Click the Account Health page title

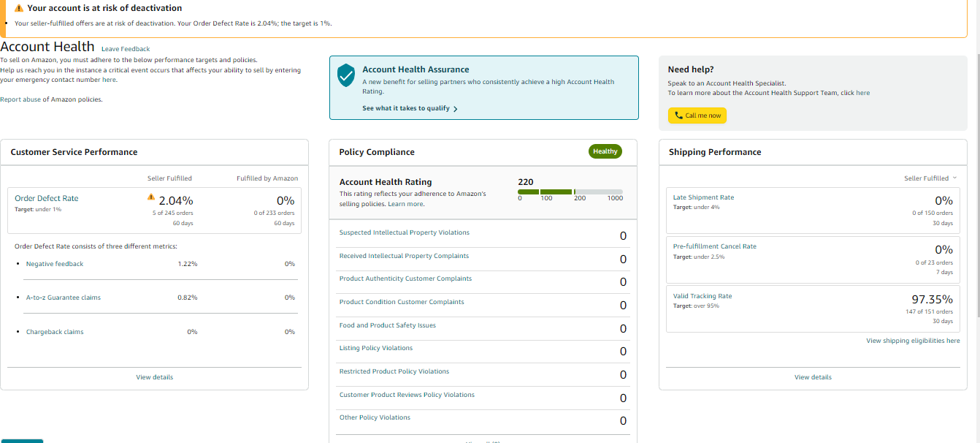pyautogui.click(x=47, y=47)
